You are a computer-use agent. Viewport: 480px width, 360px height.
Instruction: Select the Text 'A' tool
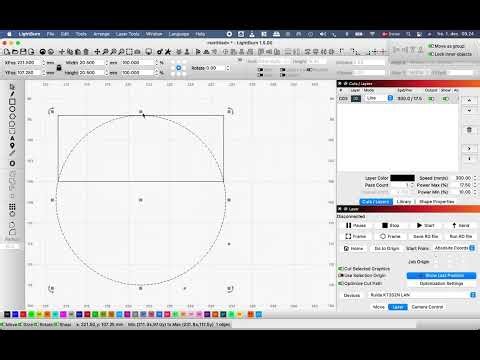click(x=12, y=138)
